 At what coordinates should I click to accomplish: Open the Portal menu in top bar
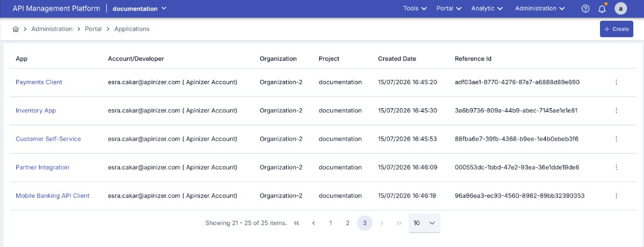point(449,9)
